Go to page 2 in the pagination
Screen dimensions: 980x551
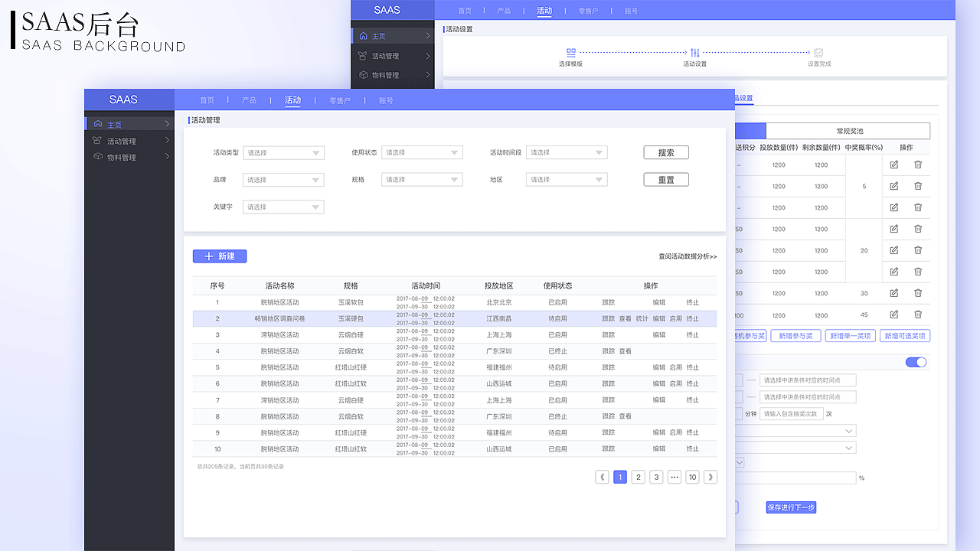(x=638, y=477)
